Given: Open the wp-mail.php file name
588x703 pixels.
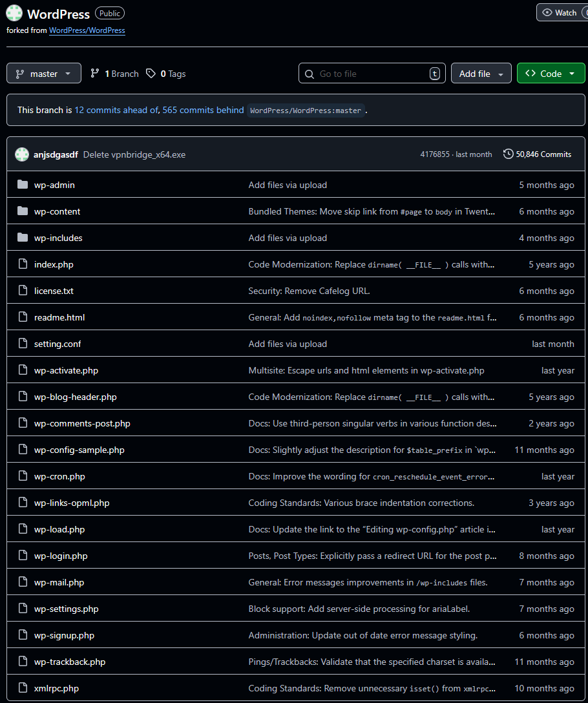Looking at the screenshot, I should pos(59,582).
